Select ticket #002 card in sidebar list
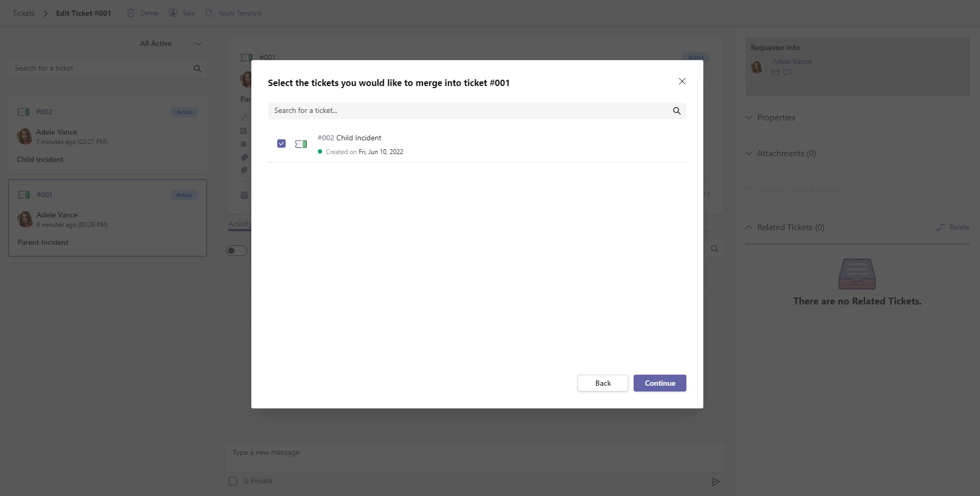Image resolution: width=980 pixels, height=496 pixels. [108, 135]
